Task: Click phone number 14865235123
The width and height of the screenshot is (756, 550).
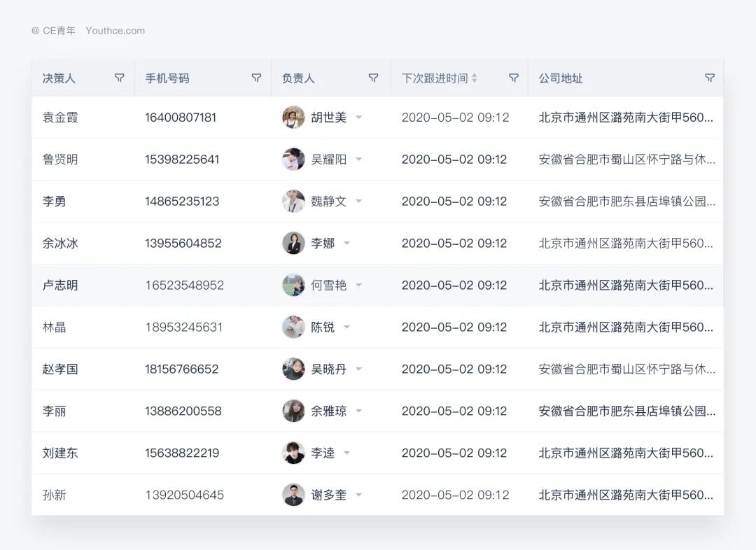Action: pyautogui.click(x=182, y=201)
